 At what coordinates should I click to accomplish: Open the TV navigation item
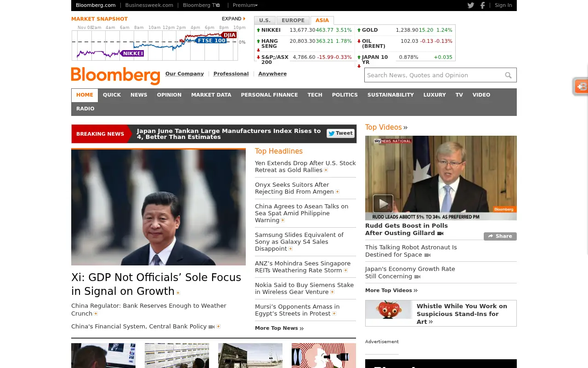[x=459, y=95]
